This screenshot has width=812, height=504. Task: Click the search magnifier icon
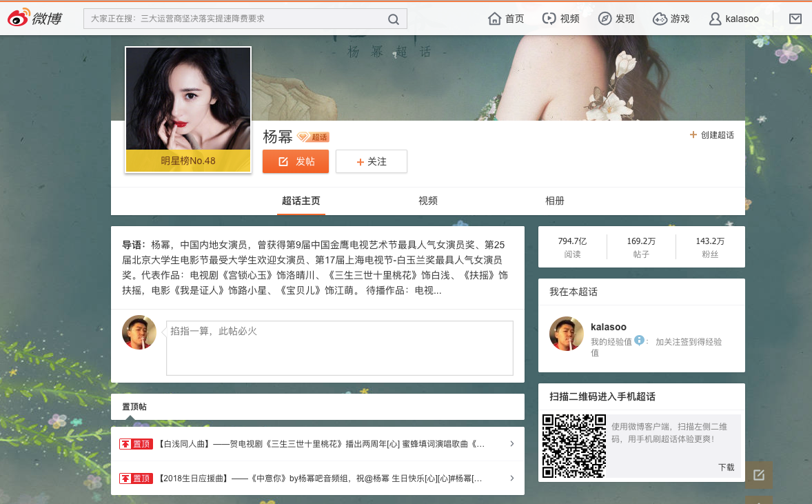pos(394,19)
